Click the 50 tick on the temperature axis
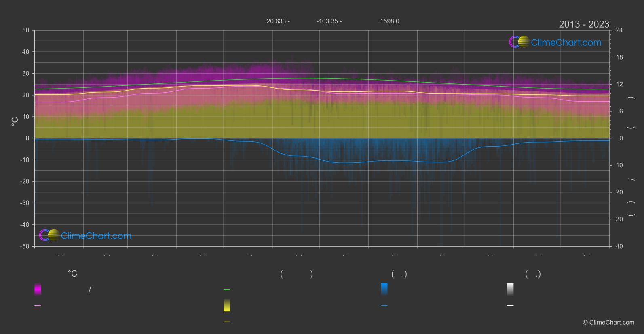 26,30
